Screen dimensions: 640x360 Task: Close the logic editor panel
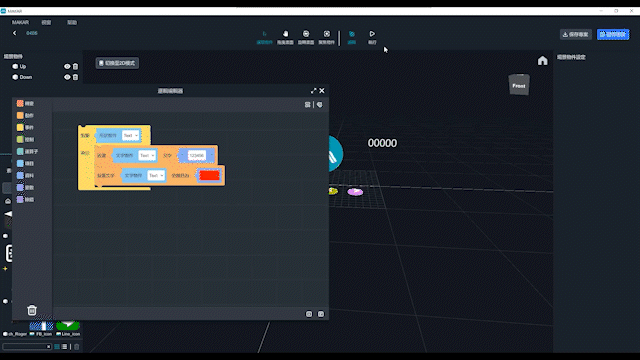(x=322, y=91)
